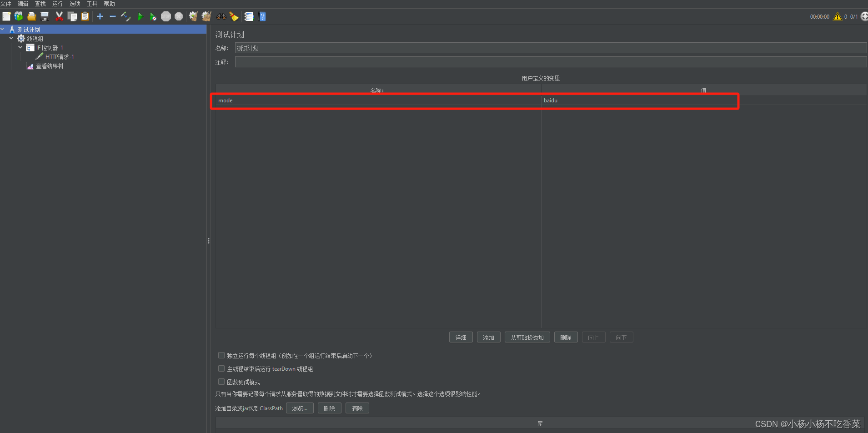Click the grey Shutdown X icon

tap(179, 16)
